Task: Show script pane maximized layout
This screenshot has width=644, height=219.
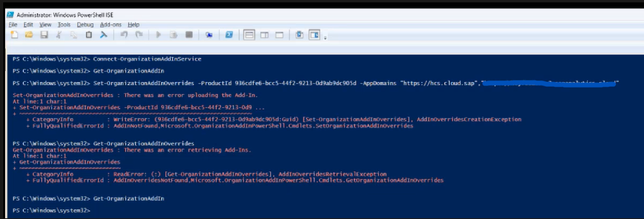Action: (x=279, y=35)
